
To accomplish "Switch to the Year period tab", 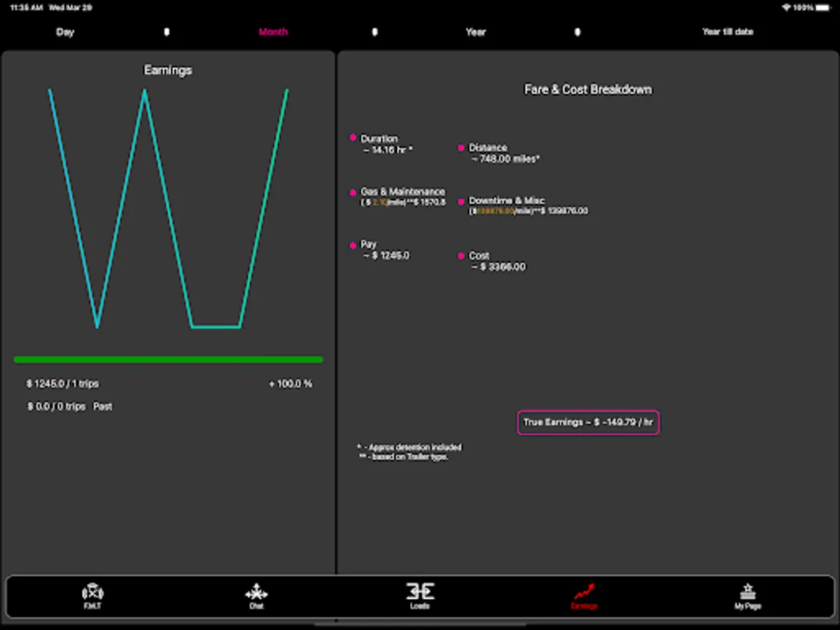I will pyautogui.click(x=476, y=31).
